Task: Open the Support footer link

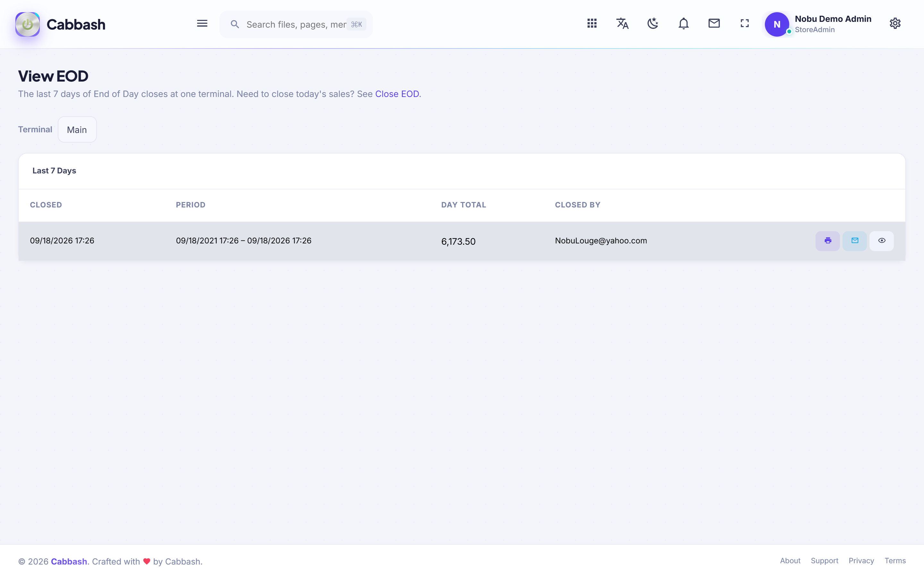Action: coord(824,561)
